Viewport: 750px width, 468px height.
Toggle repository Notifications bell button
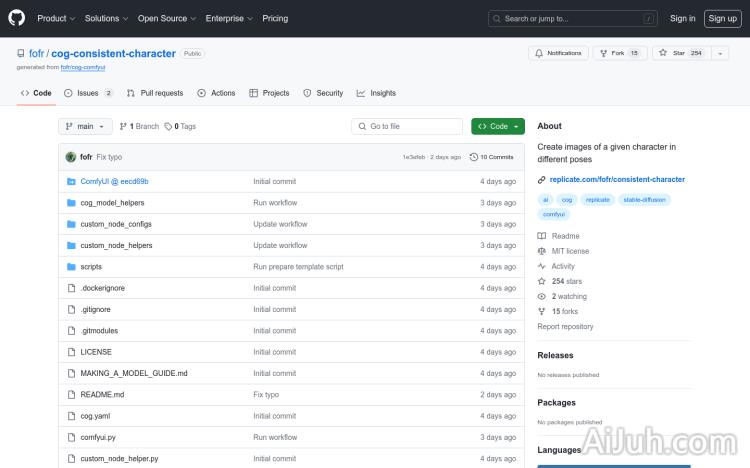click(559, 53)
